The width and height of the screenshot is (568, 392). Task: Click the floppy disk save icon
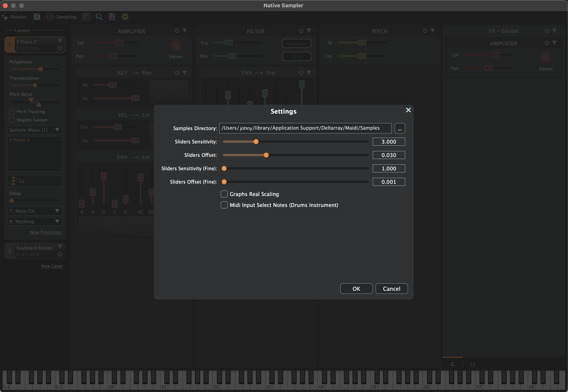tap(37, 17)
